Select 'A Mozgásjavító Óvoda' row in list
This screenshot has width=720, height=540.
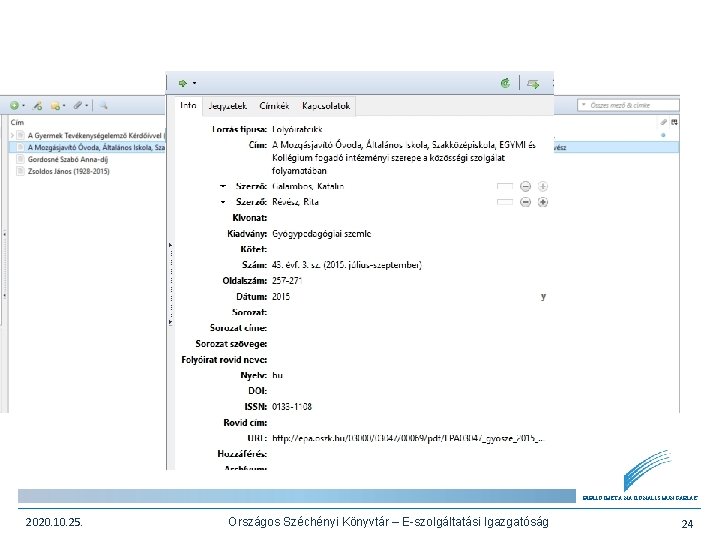[87, 147]
